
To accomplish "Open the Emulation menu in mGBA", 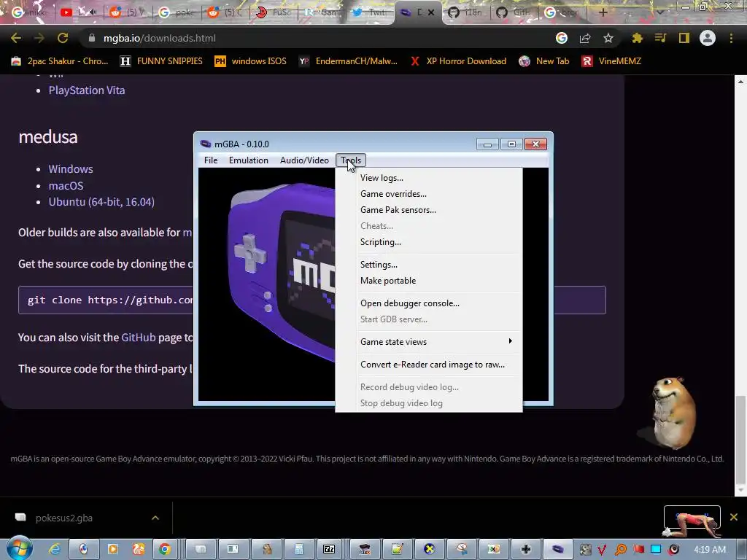I will pos(249,160).
